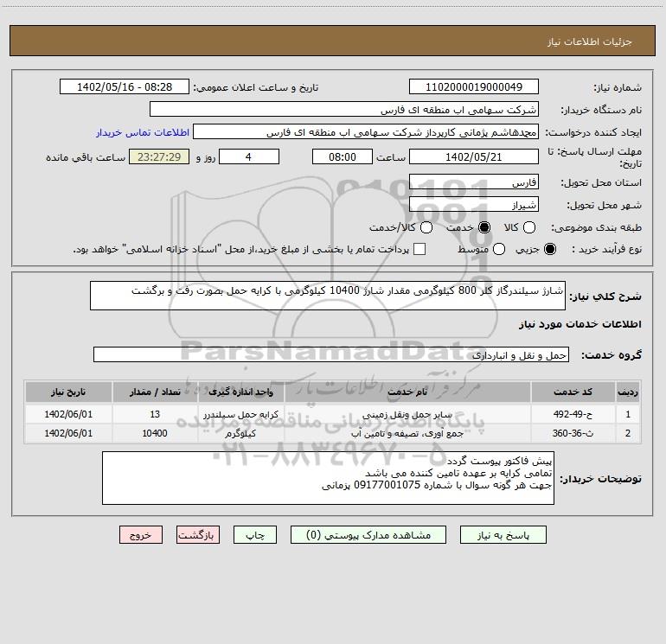Image resolution: width=666 pixels, height=644 pixels.
Task: Click the deadline date field 1402/05/21
Action: (x=474, y=156)
